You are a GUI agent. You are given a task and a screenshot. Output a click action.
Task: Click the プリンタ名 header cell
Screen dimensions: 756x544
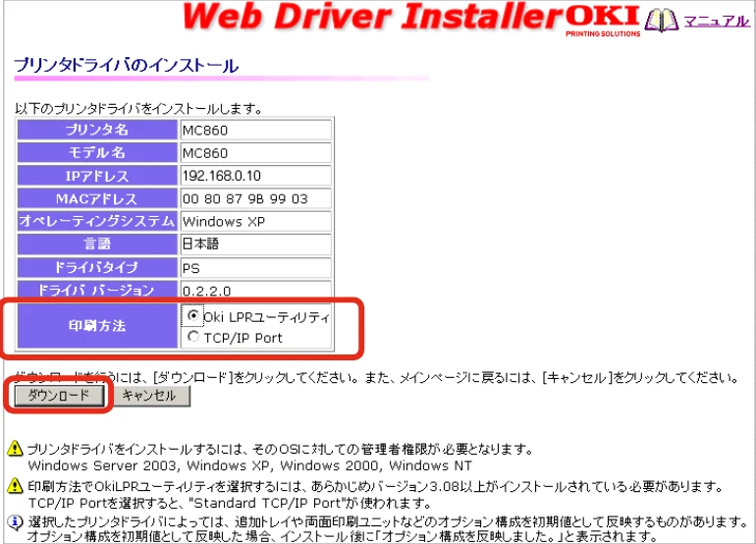97,130
